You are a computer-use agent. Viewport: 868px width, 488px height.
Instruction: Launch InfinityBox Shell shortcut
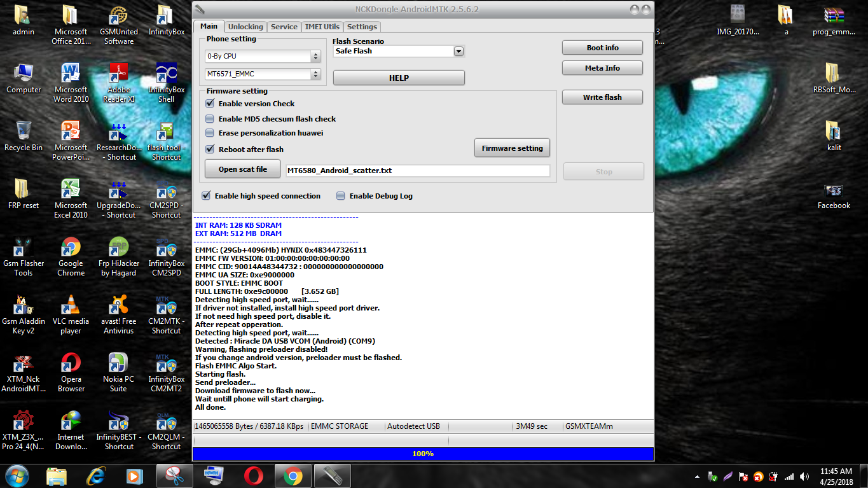pyautogui.click(x=167, y=83)
